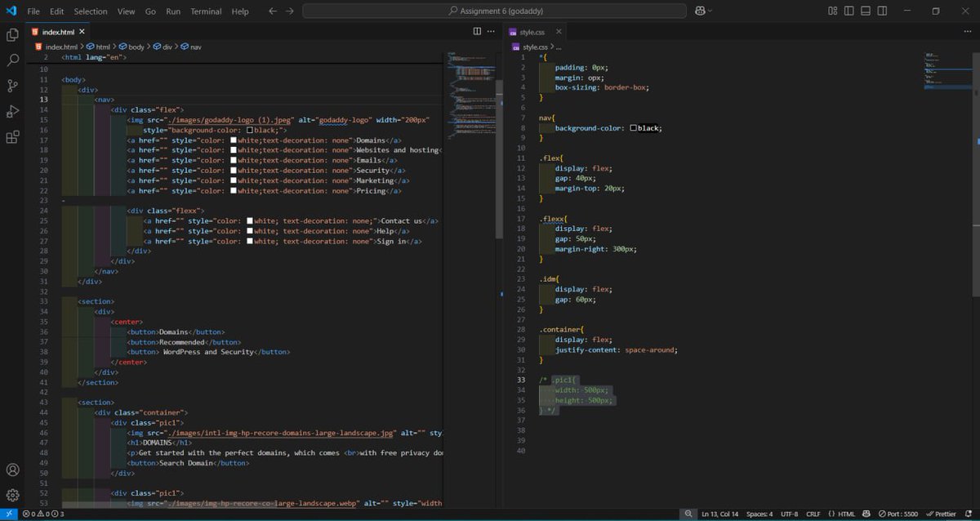This screenshot has width=980, height=521.
Task: Open the File menu
Action: coord(33,11)
